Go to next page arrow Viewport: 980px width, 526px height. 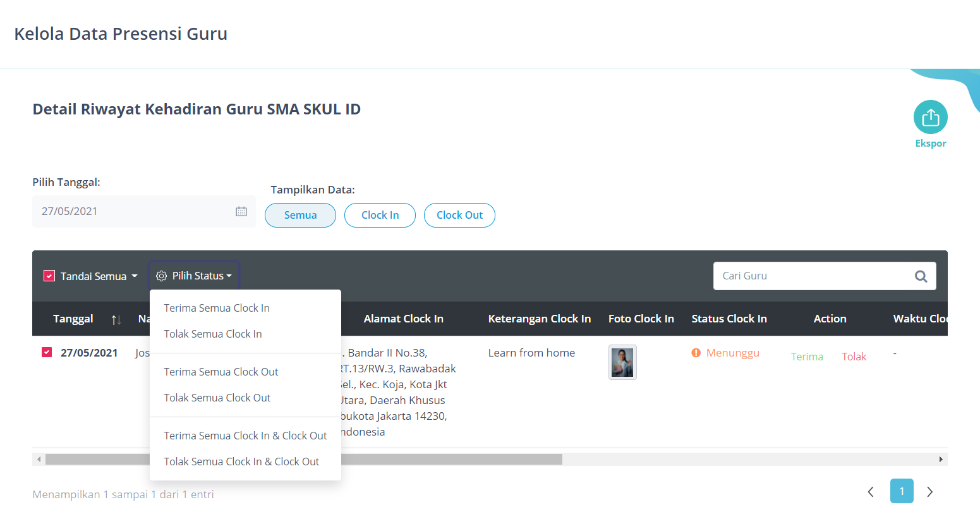click(929, 492)
